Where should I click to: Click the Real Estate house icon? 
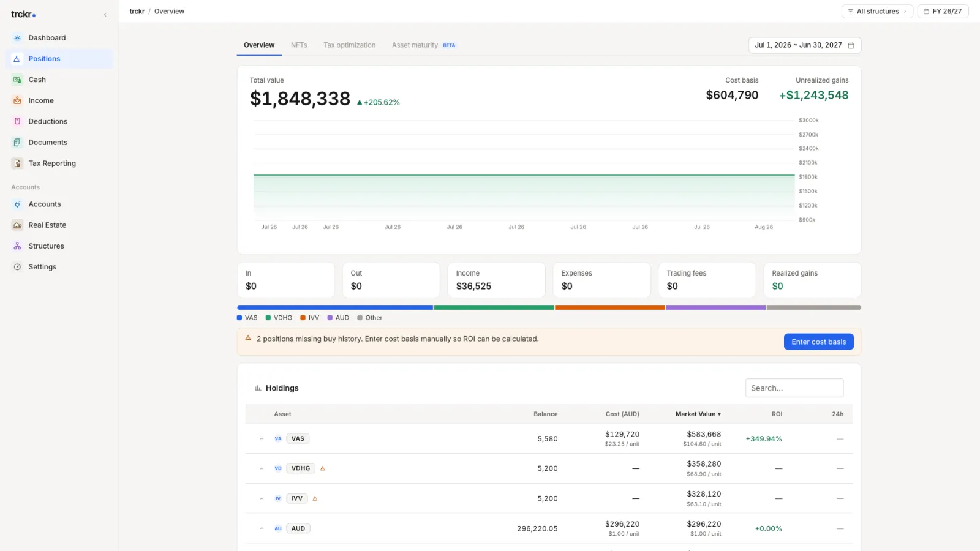point(17,225)
